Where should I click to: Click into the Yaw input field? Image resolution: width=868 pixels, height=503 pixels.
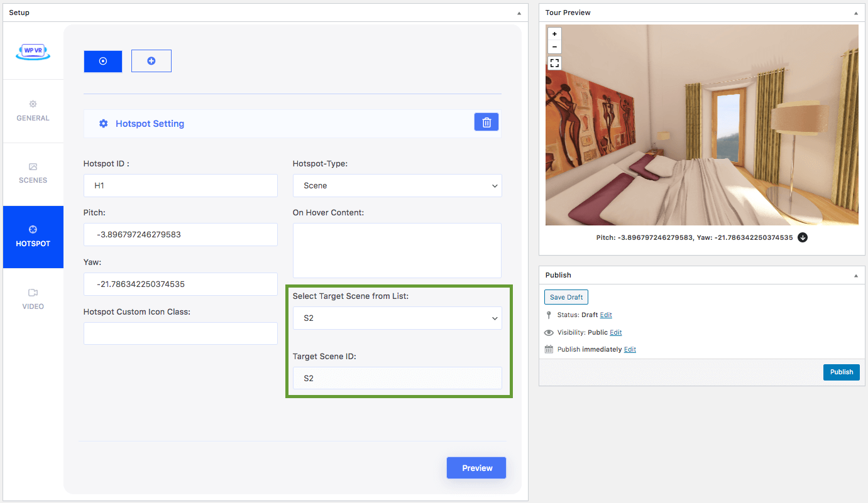[180, 284]
